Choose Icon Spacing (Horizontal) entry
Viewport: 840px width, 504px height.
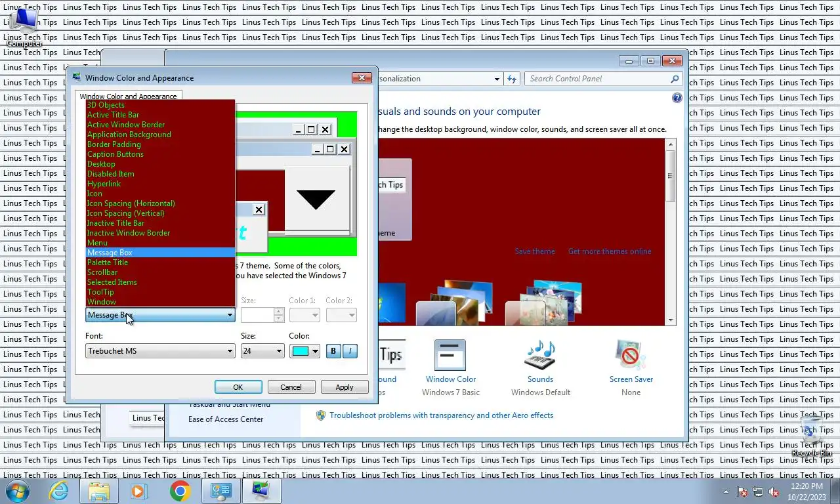pyautogui.click(x=160, y=203)
